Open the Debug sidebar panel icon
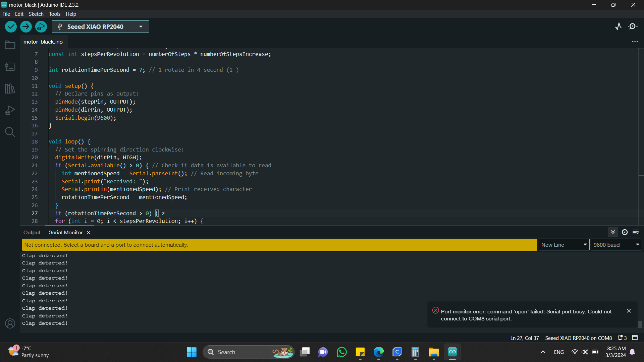 pos(10,110)
